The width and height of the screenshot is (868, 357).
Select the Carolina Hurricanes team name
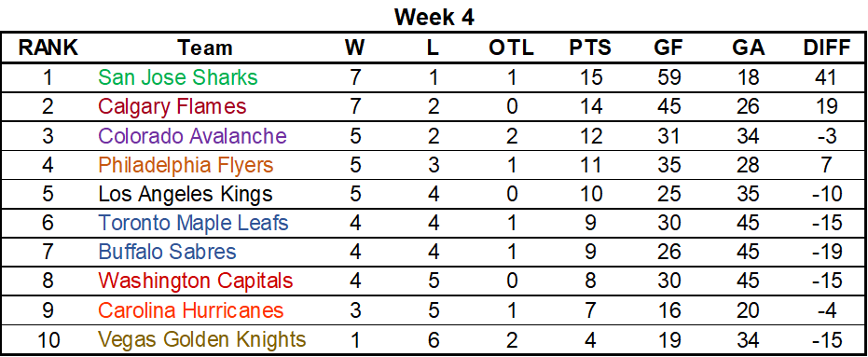(x=191, y=310)
